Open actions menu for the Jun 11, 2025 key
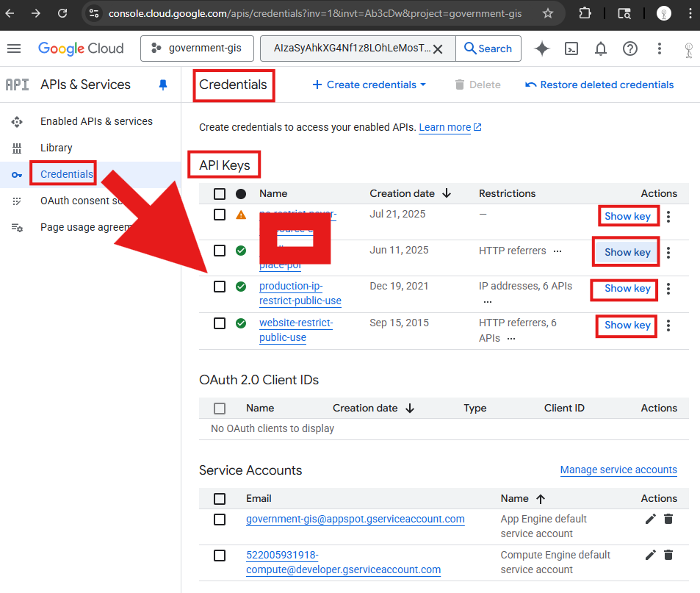700x593 pixels. 668,253
